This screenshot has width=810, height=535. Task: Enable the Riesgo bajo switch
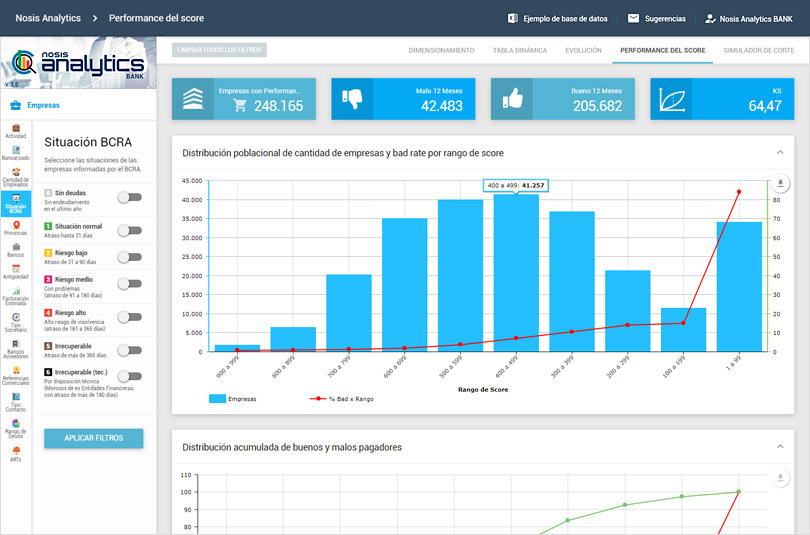(x=130, y=257)
